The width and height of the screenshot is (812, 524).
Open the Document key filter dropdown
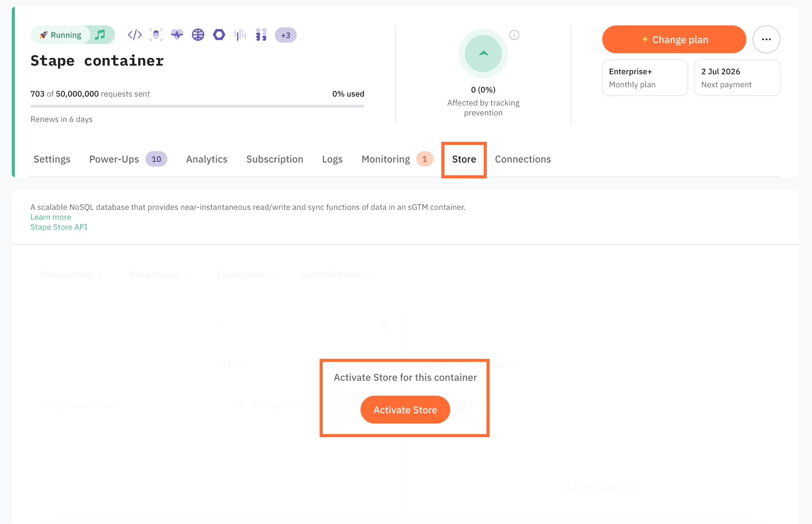pos(72,274)
